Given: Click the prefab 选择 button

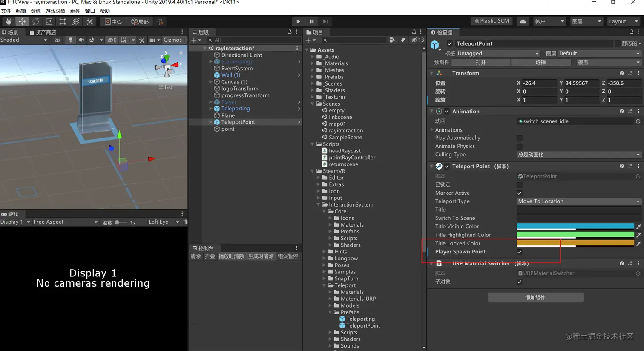Looking at the screenshot, I should (541, 62).
